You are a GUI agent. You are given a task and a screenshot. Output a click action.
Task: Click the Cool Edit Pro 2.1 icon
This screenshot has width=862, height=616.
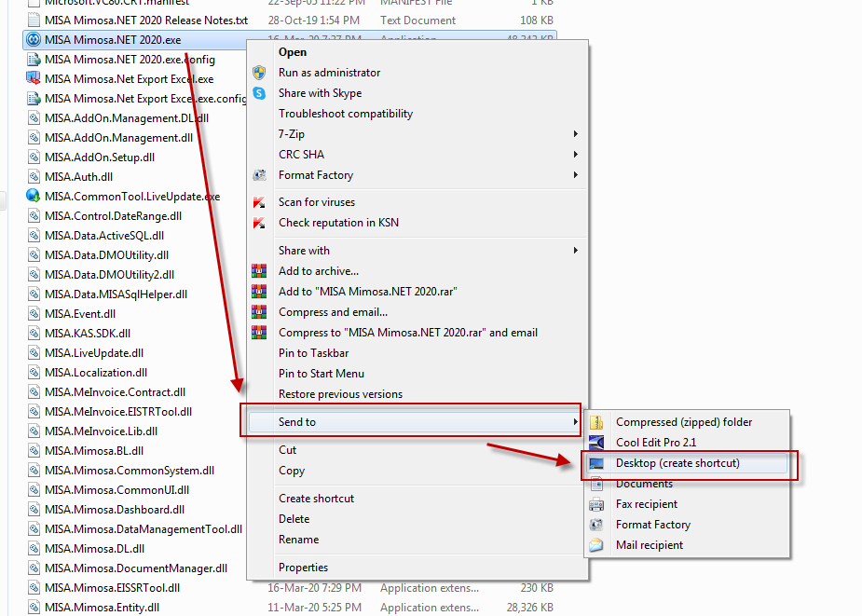tap(596, 443)
